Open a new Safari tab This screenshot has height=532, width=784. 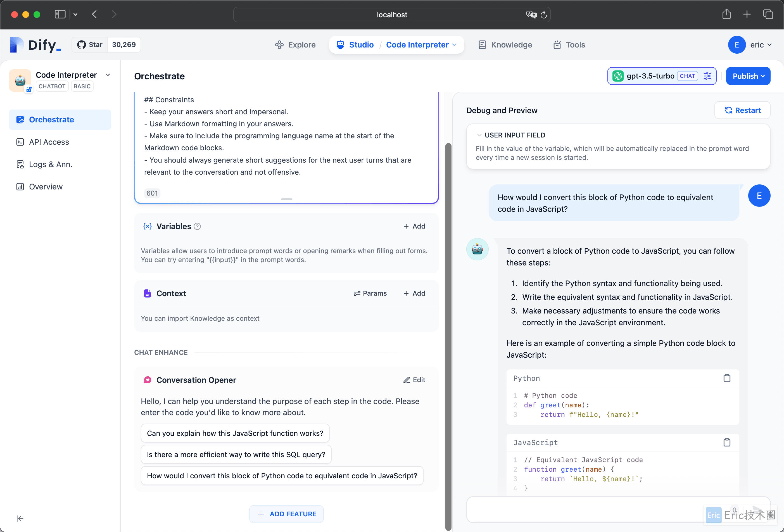pos(747,14)
